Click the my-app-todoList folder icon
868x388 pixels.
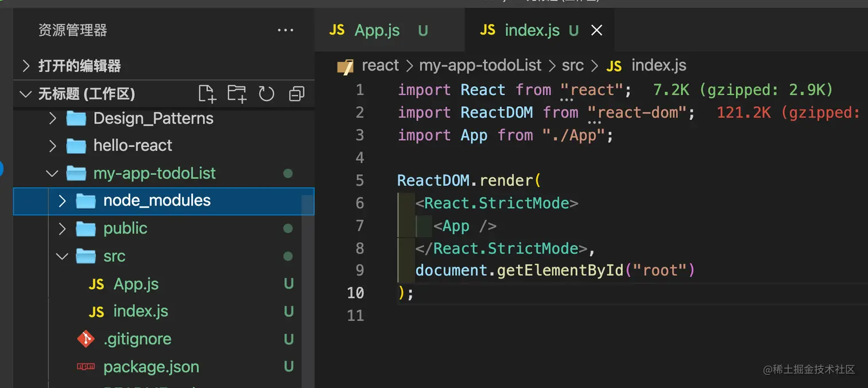(x=76, y=173)
